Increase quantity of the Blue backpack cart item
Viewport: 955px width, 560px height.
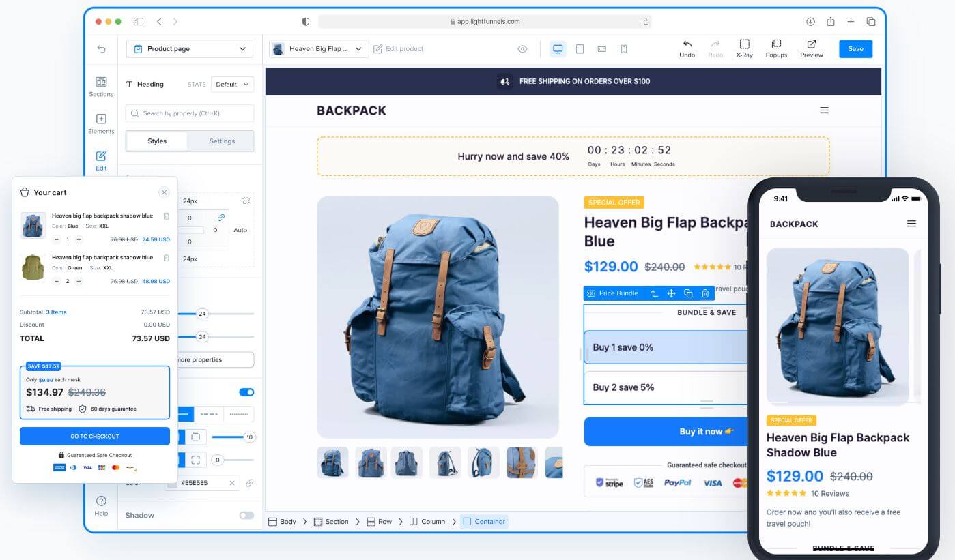79,239
